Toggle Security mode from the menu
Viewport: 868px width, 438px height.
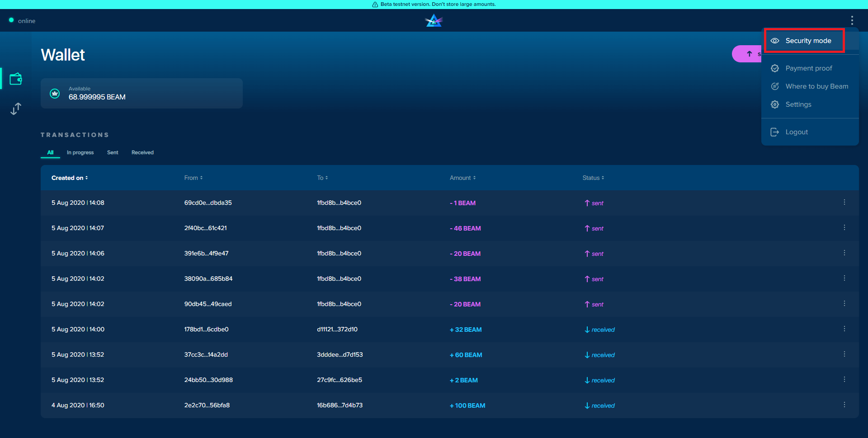click(808, 41)
